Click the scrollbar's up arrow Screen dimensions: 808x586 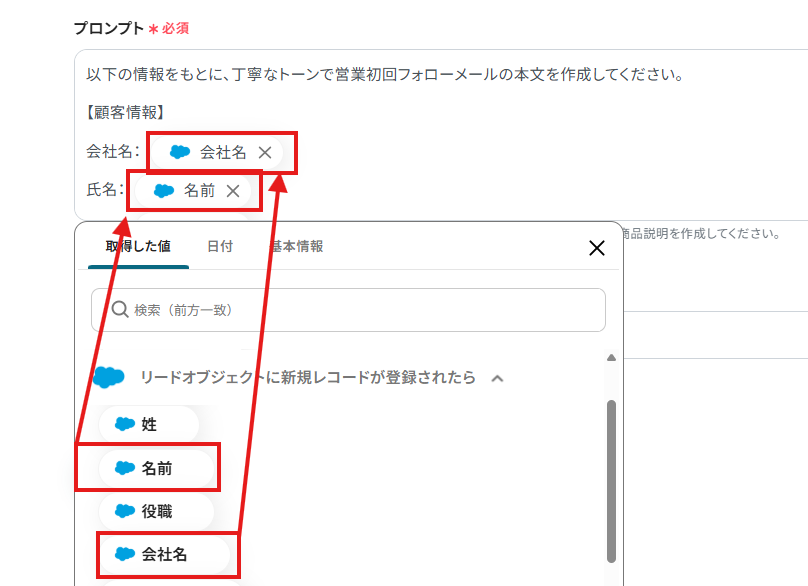pos(611,357)
